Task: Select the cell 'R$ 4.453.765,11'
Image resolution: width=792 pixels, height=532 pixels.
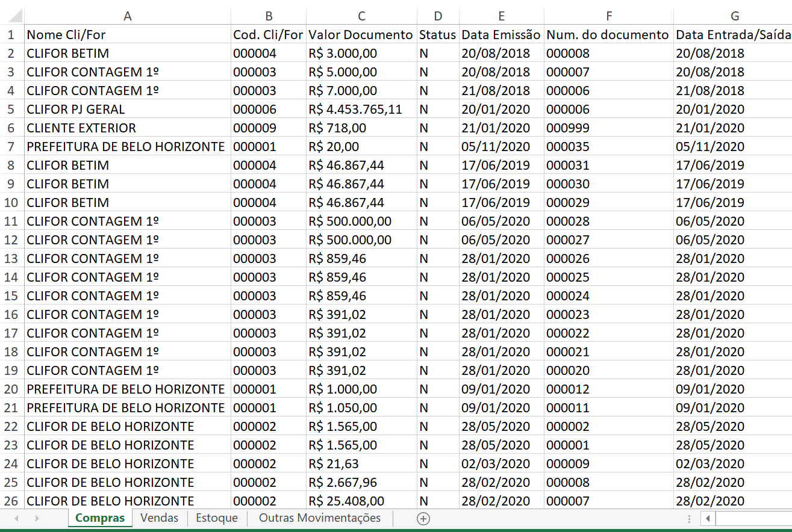Action: 361,110
